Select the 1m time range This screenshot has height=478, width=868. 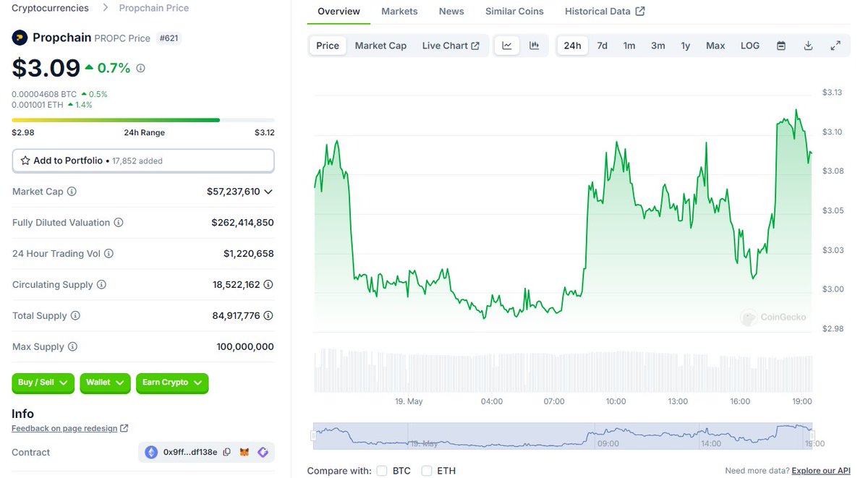click(x=629, y=46)
